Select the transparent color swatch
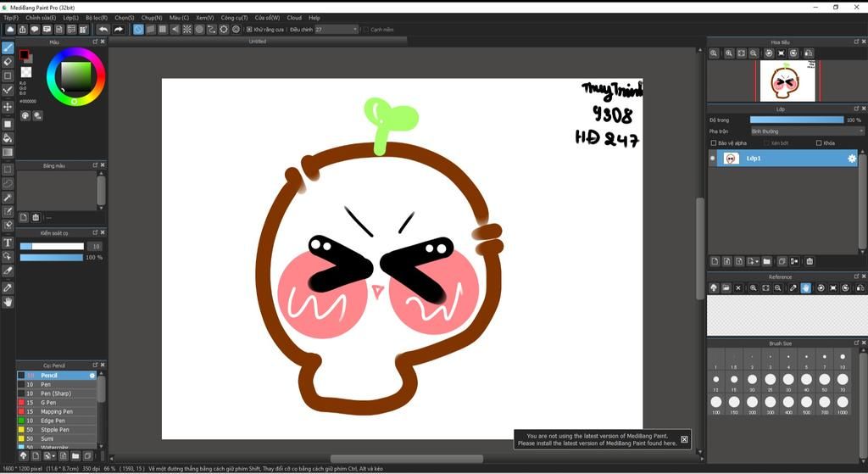868x474 pixels. point(26,73)
